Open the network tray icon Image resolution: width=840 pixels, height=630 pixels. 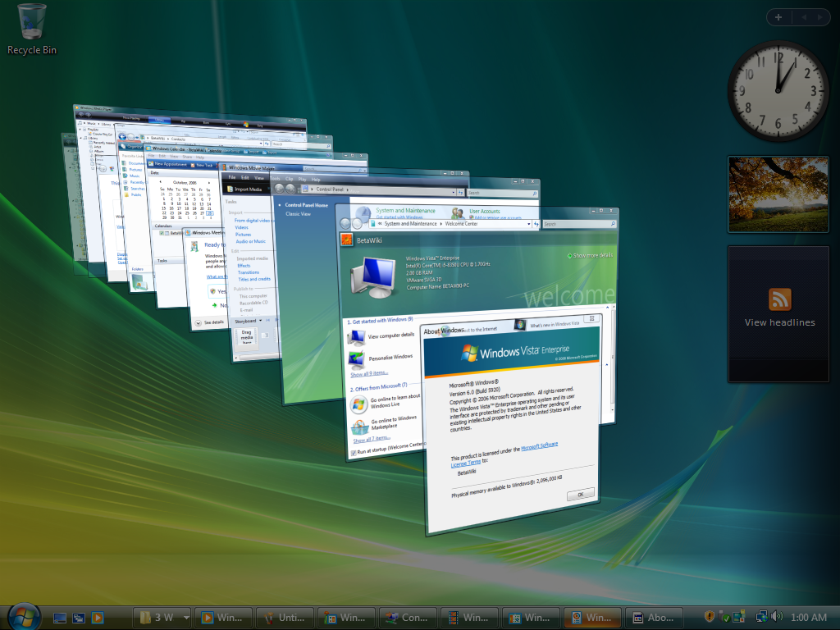click(x=761, y=617)
